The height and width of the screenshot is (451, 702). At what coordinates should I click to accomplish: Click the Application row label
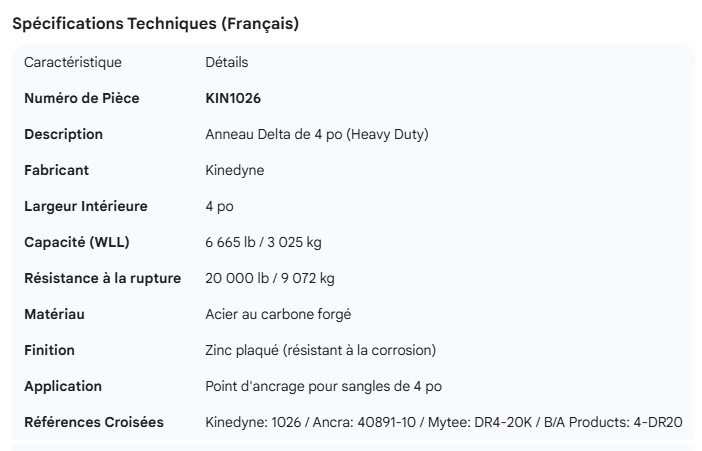click(63, 386)
